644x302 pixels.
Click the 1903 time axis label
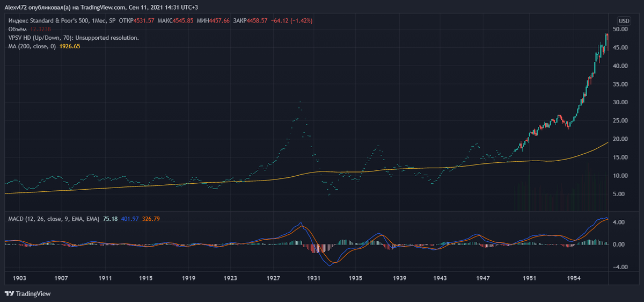19,279
